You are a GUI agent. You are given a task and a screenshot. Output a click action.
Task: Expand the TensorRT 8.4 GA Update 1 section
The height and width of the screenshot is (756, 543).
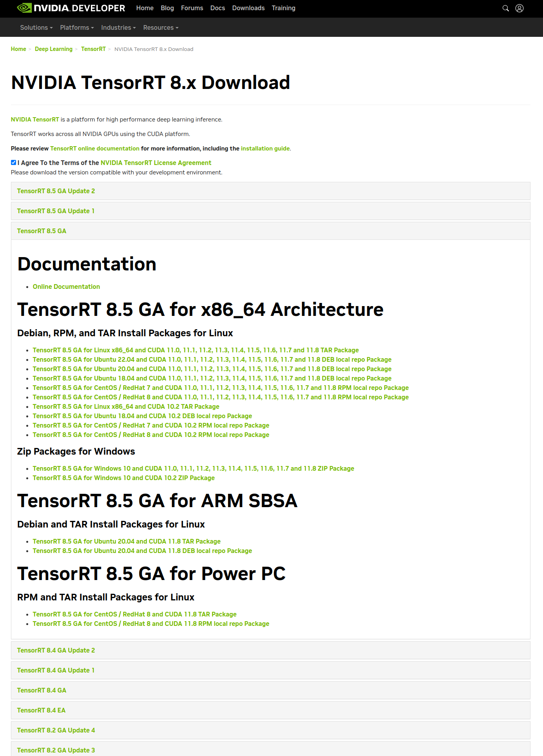coord(271,670)
